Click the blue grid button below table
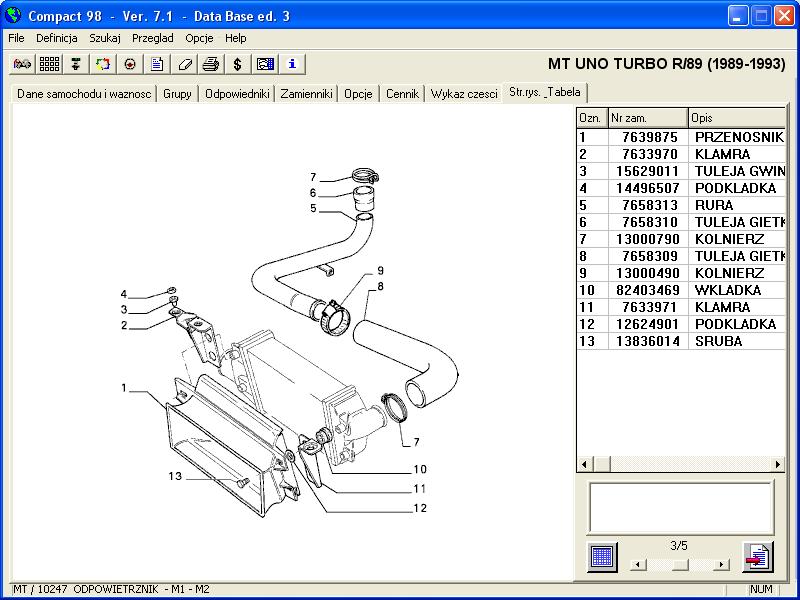 [x=602, y=556]
